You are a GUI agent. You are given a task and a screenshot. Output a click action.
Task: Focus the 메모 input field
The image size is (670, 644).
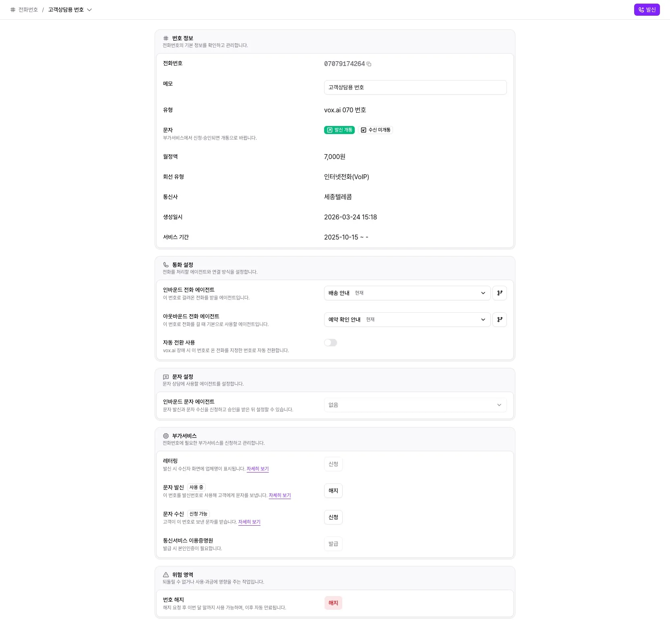415,87
